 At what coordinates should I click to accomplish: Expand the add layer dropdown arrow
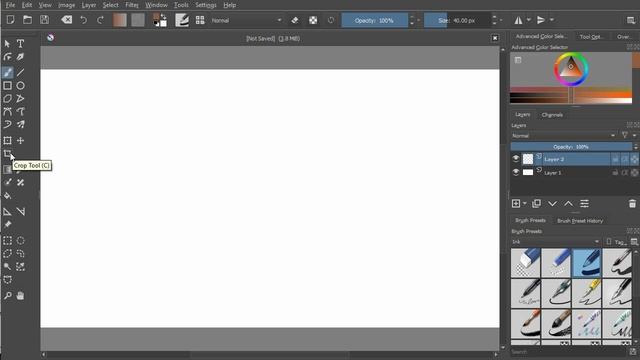[524, 203]
